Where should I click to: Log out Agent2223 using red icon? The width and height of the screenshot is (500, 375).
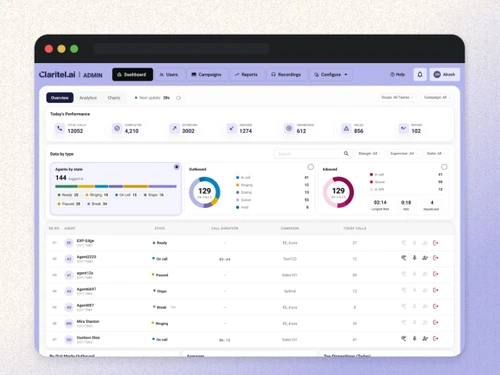436,258
